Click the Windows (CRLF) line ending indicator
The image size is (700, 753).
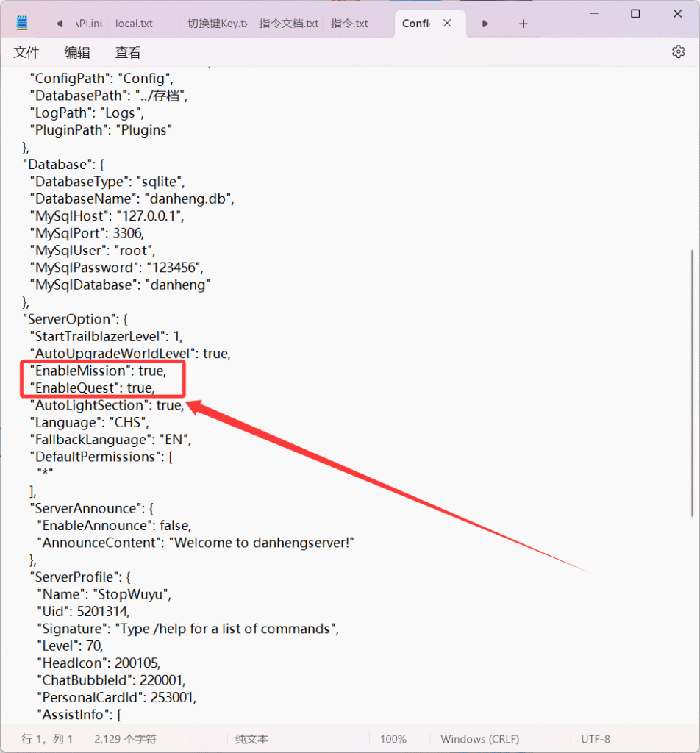479,739
